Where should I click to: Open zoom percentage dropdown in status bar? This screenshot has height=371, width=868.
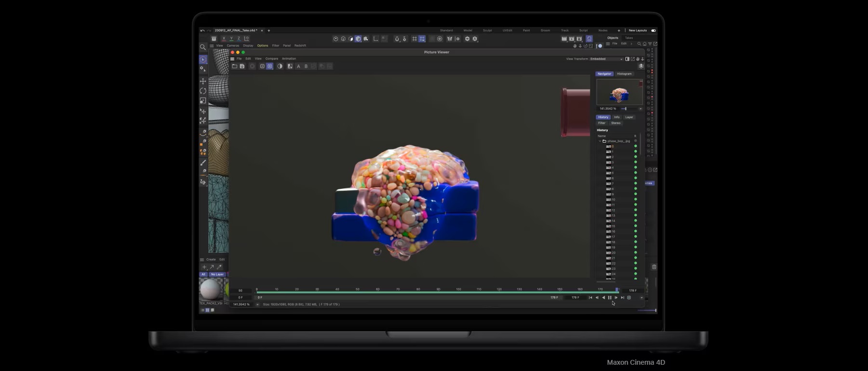pyautogui.click(x=257, y=305)
